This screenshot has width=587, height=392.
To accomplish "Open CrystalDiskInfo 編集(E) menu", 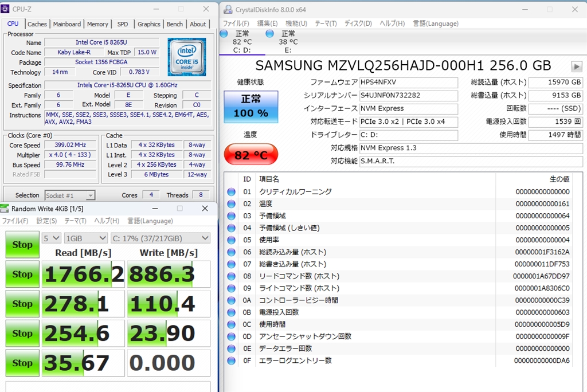I will click(267, 23).
